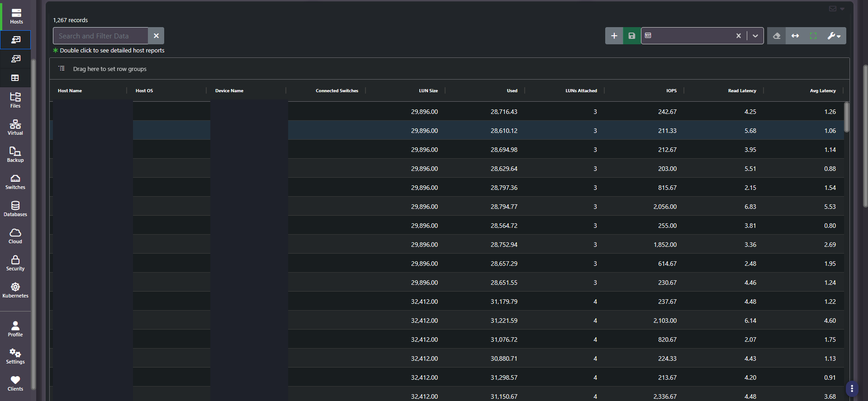The image size is (868, 401).
Task: Sort by the IOPS column header
Action: (x=672, y=91)
